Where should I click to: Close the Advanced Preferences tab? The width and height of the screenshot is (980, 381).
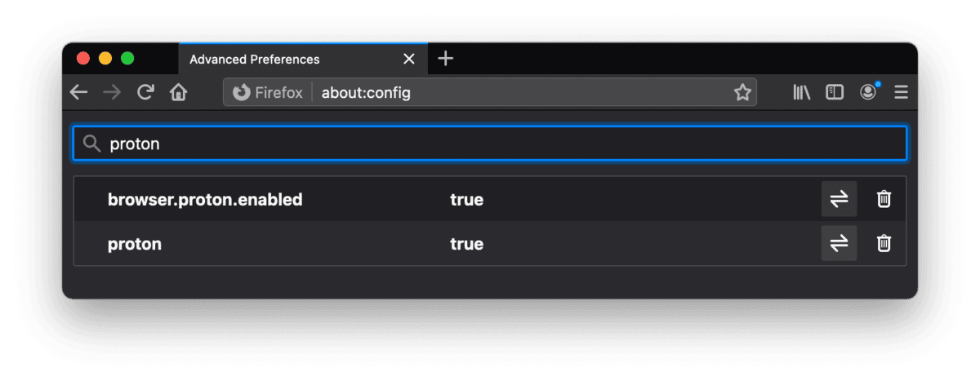(409, 59)
